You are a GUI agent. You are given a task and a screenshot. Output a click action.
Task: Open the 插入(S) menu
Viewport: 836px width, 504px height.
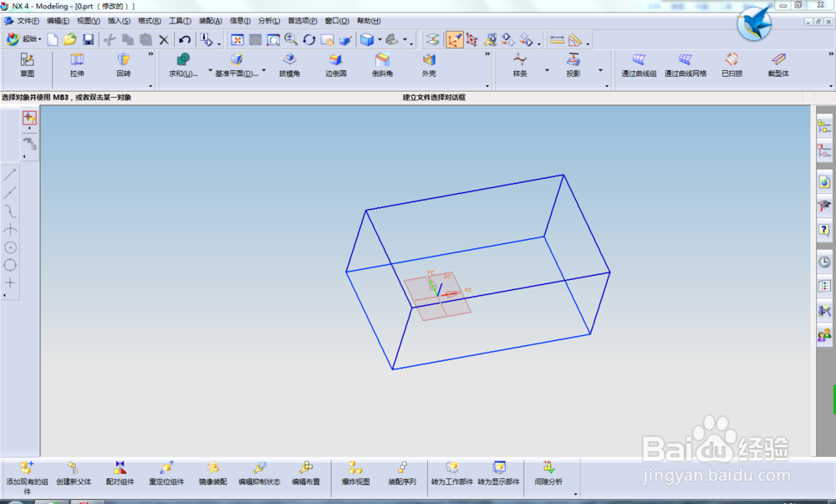point(119,21)
